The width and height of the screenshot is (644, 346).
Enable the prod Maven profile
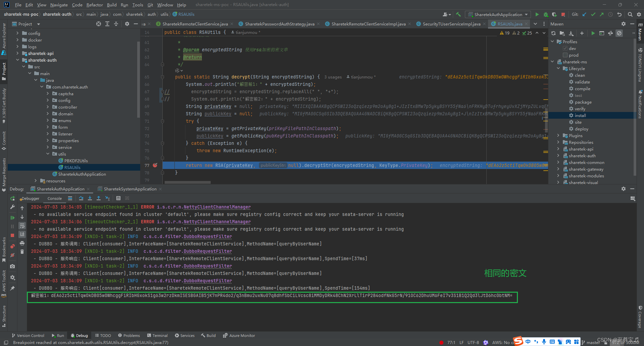point(565,55)
